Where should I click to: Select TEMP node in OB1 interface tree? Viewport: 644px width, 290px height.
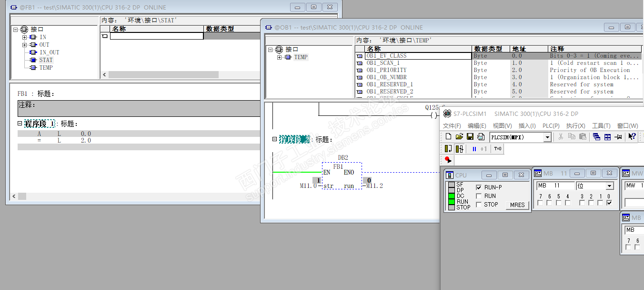click(x=301, y=57)
